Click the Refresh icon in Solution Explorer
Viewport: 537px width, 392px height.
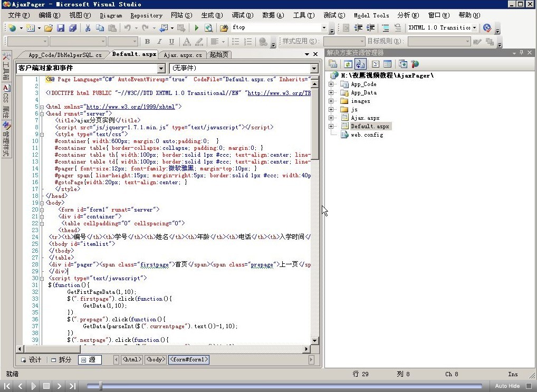348,64
